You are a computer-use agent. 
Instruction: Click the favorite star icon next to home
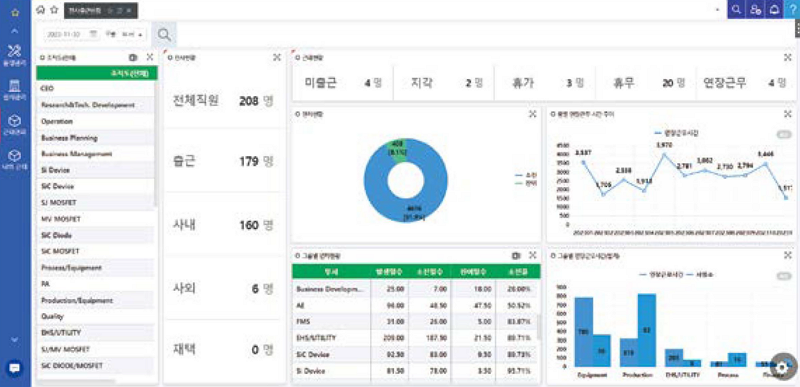(54, 10)
